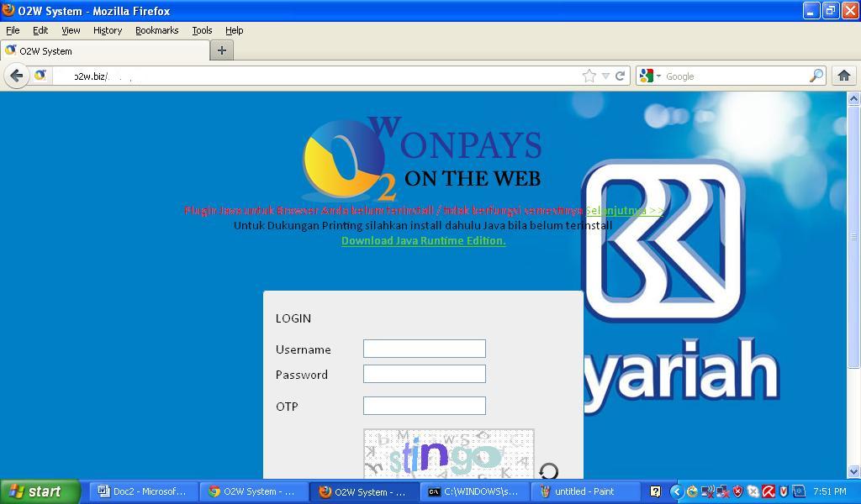Open the Avira antivirus icon in system tray
This screenshot has width=861, height=504.
point(769,491)
